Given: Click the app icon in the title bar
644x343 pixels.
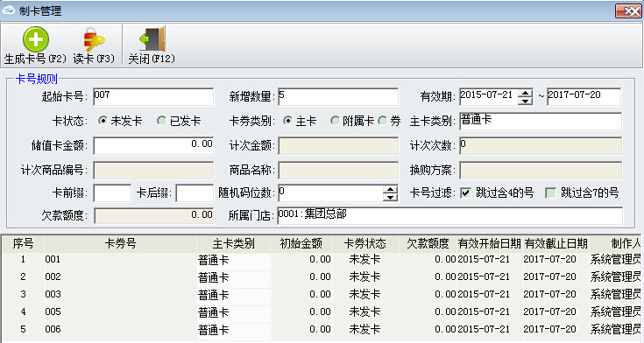Looking at the screenshot, I should pos(8,10).
